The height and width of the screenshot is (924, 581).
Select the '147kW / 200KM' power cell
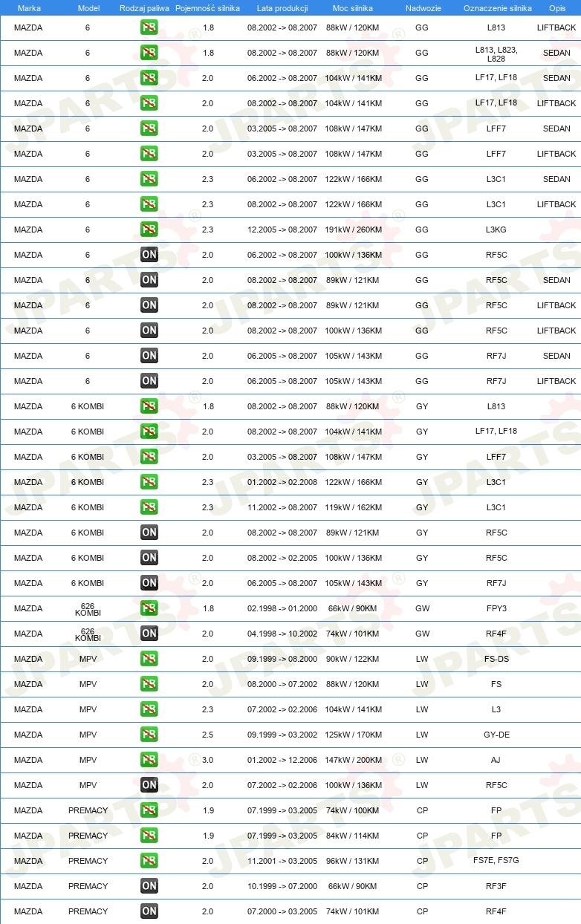point(354,760)
